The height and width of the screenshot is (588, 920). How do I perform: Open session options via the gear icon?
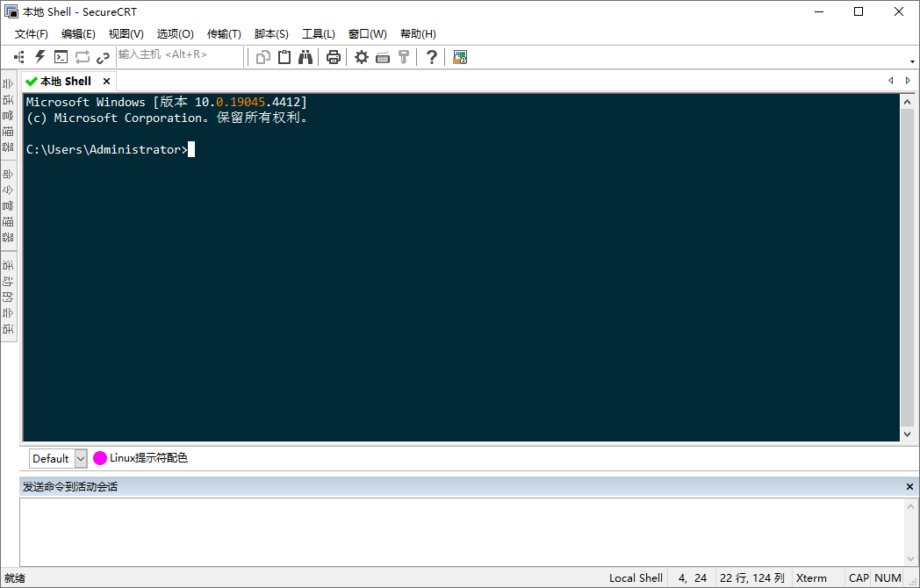coord(361,57)
